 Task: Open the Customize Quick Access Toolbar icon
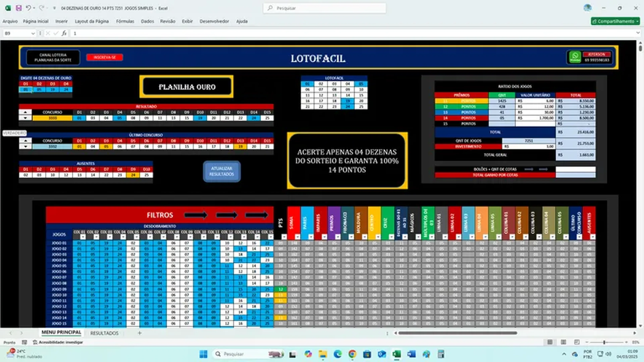pyautogui.click(x=54, y=8)
